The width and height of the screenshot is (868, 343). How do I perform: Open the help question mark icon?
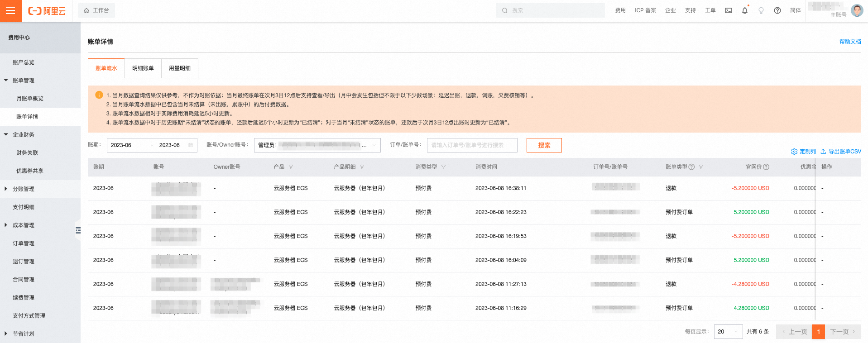(x=777, y=10)
